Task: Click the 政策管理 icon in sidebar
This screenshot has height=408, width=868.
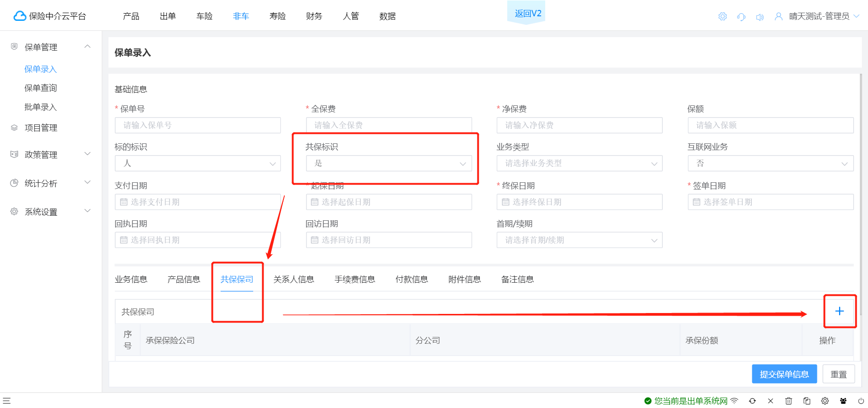Action: [14, 154]
